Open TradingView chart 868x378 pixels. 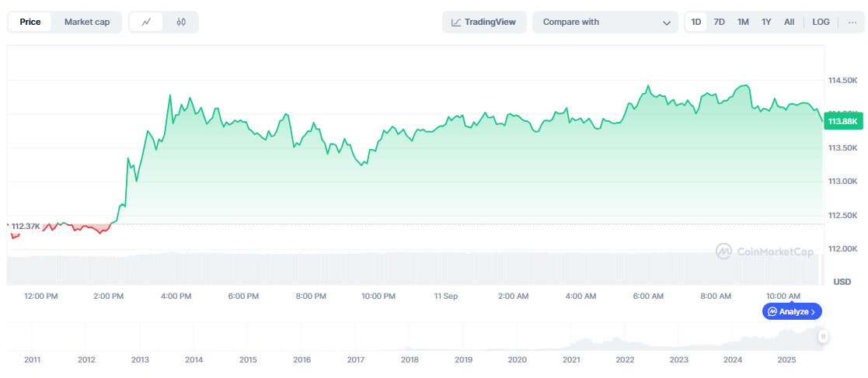484,22
